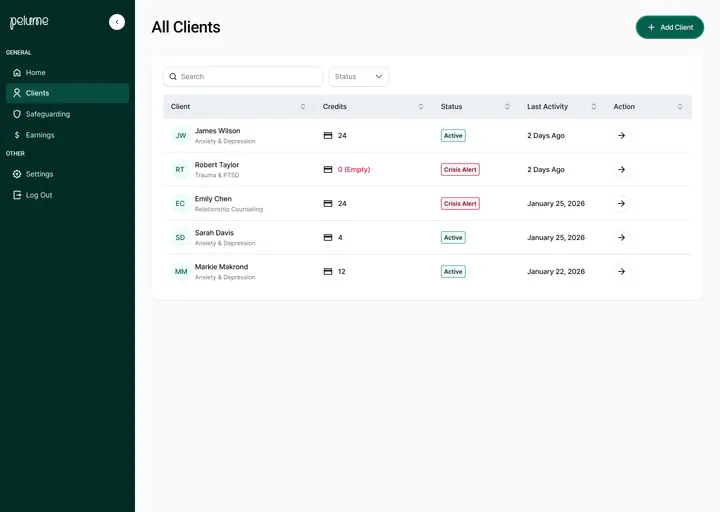Click the RT avatar
Screen dimensions: 720x512
180,169
